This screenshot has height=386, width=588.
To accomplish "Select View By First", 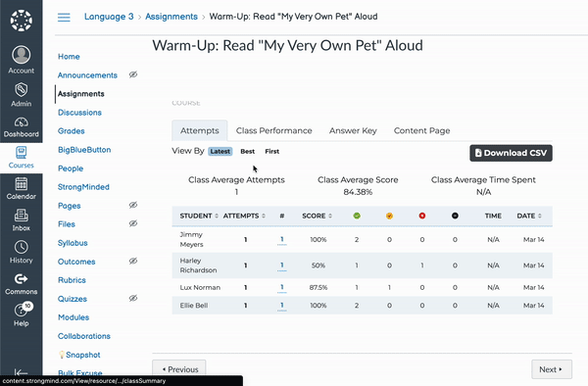I will (271, 152).
